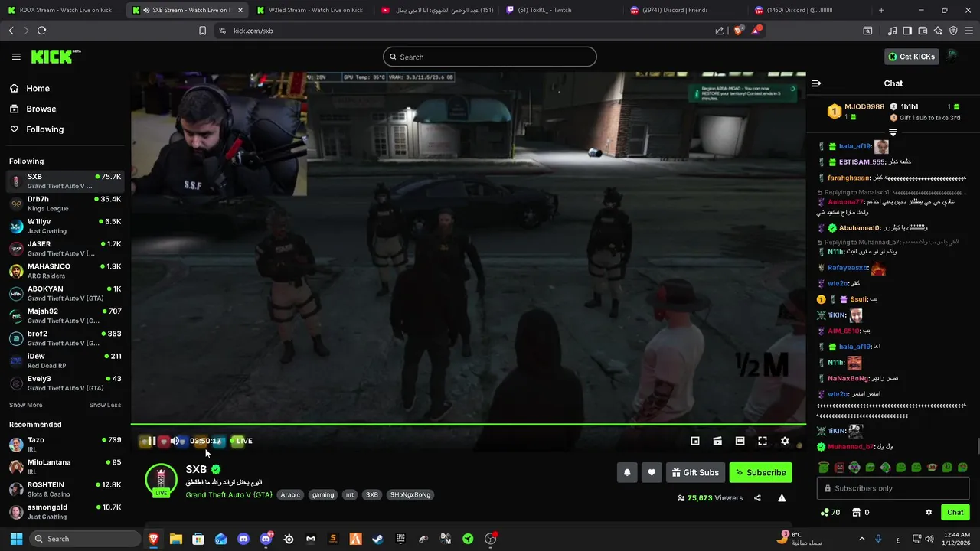
Task: Open MAHASNCO channel in the sidebar
Action: [x=65, y=271]
